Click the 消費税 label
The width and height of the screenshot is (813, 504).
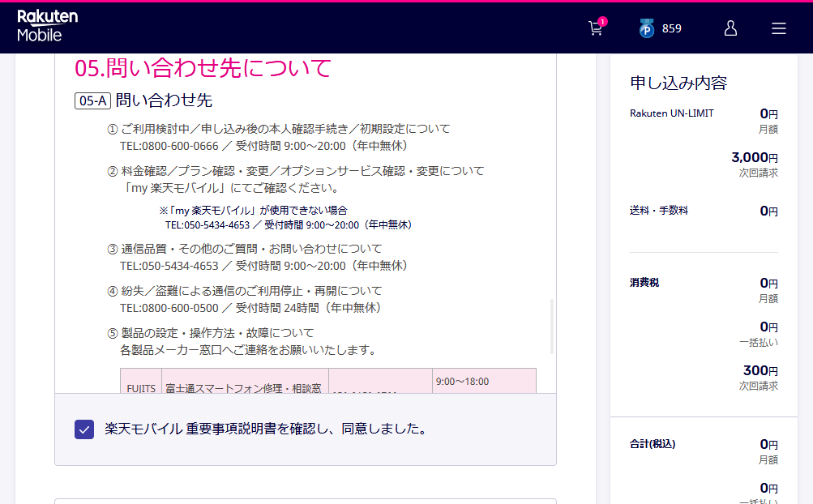pos(644,283)
